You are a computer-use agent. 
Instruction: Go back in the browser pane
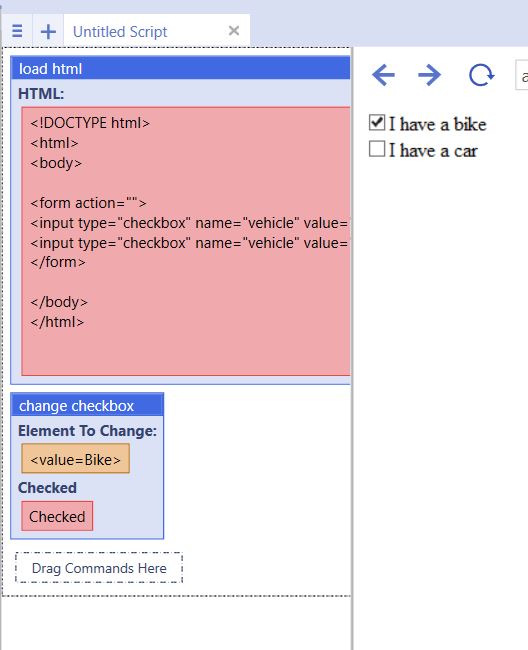click(x=383, y=75)
